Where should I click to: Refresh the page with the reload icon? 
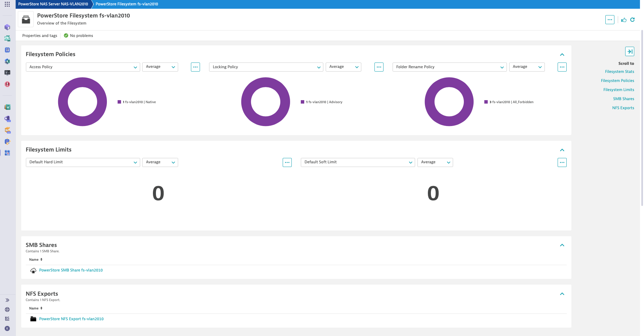(x=633, y=20)
